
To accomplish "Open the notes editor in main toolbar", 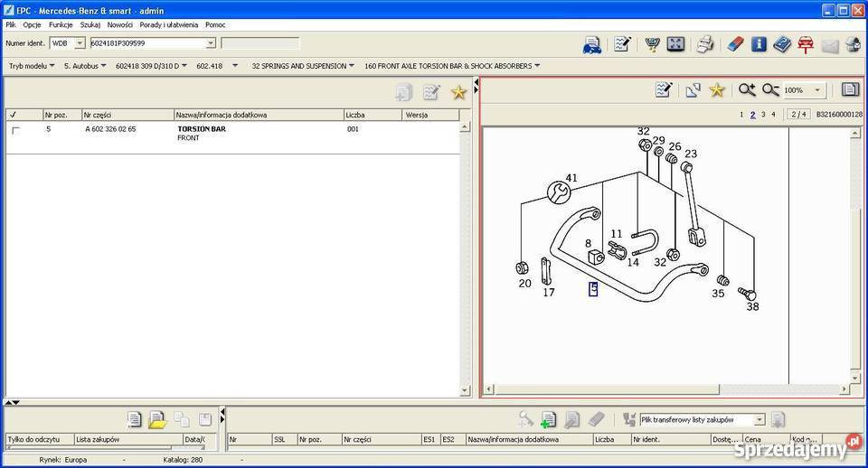I will [x=622, y=44].
